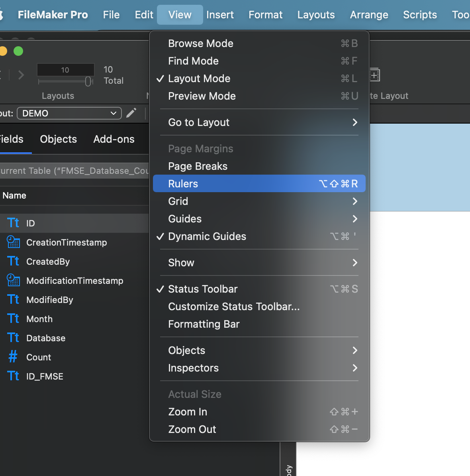The height and width of the screenshot is (476, 470).
Task: Close the open View menu
Action: coord(180,15)
